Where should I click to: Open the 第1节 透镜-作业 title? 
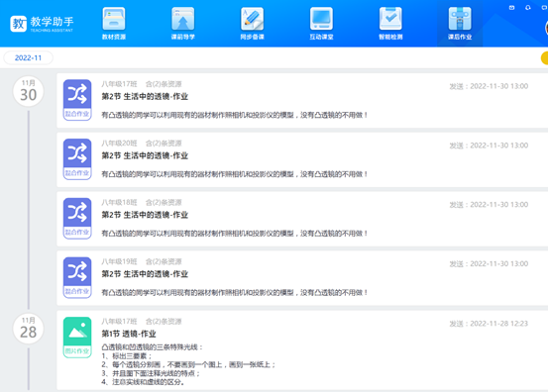tap(129, 334)
